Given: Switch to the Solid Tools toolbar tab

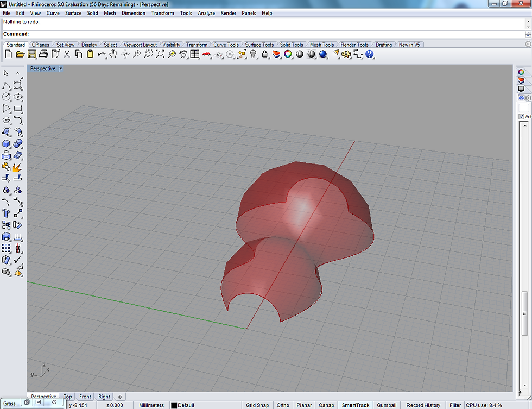Looking at the screenshot, I should [x=292, y=45].
